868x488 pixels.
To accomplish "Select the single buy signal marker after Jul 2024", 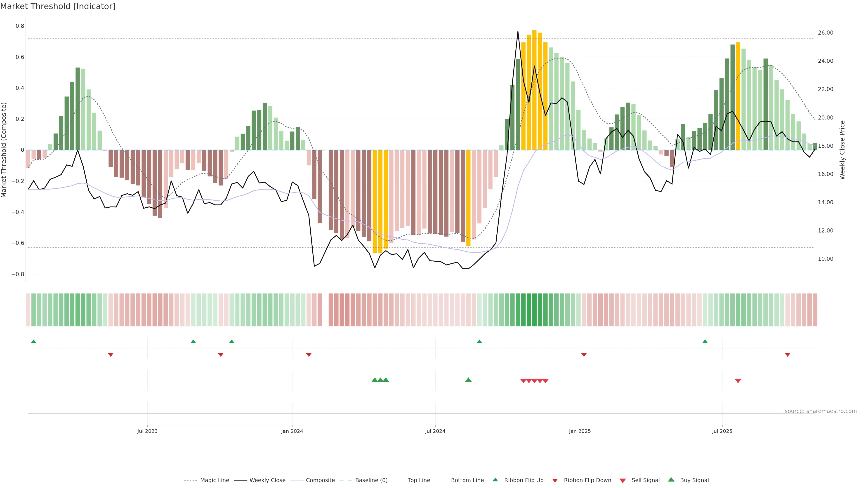I will [468, 380].
